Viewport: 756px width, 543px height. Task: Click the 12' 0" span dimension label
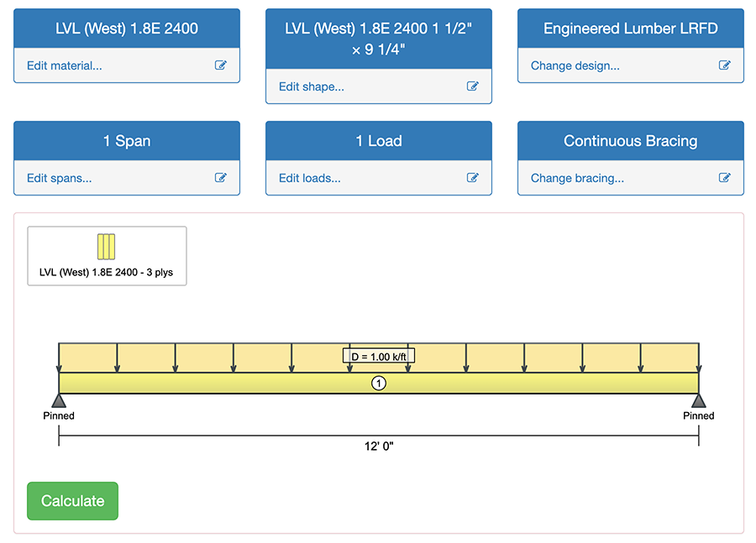(x=379, y=446)
